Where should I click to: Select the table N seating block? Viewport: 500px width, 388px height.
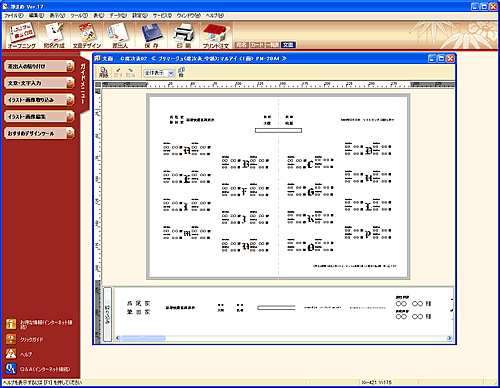pos(245,246)
